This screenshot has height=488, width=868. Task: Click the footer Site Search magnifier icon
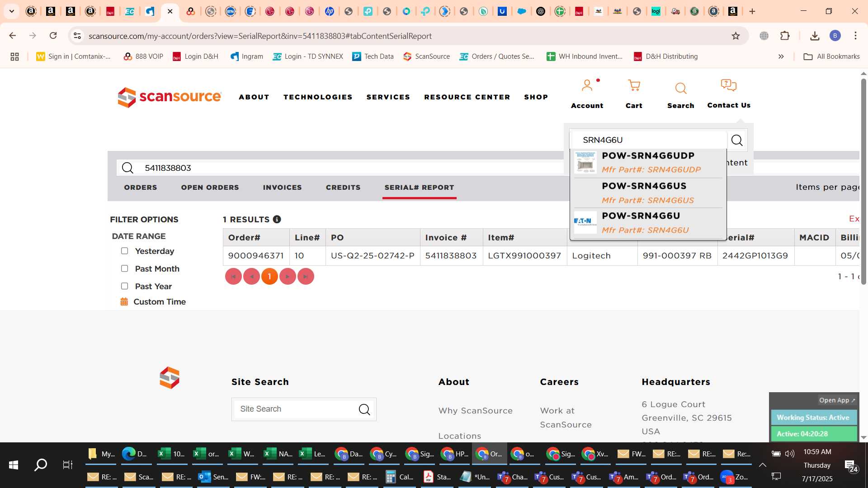[364, 409]
